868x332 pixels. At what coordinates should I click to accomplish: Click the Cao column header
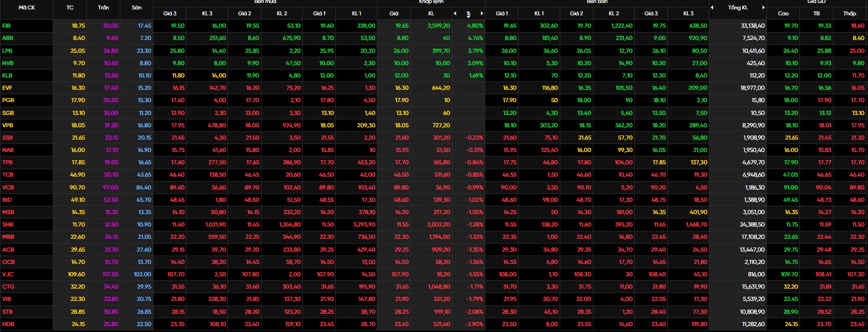click(783, 13)
